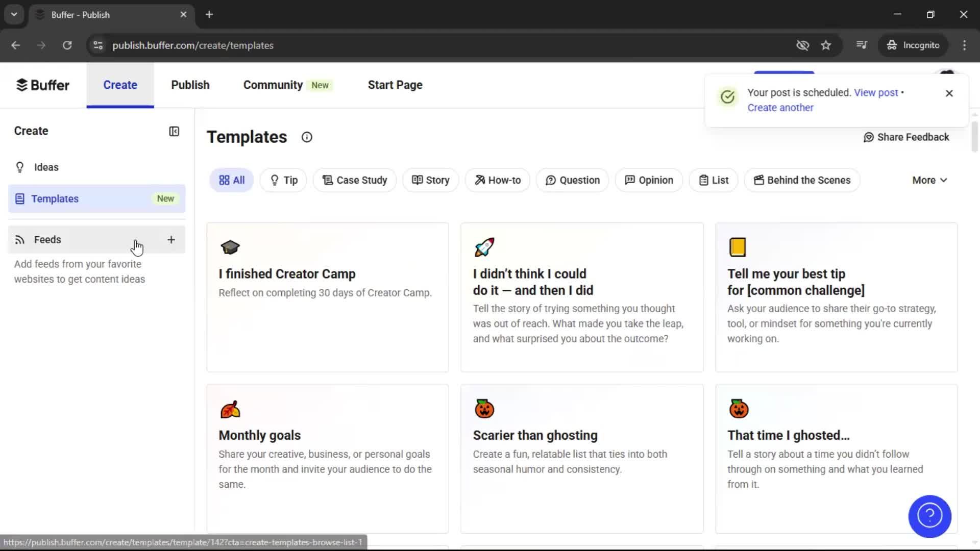Enable the Tip filter pill

pyautogui.click(x=283, y=180)
